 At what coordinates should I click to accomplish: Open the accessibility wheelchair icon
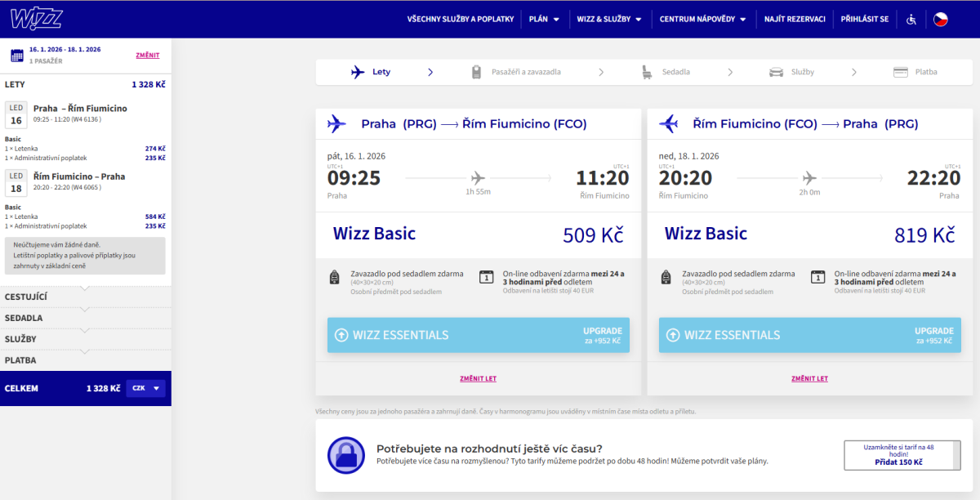[x=911, y=19]
